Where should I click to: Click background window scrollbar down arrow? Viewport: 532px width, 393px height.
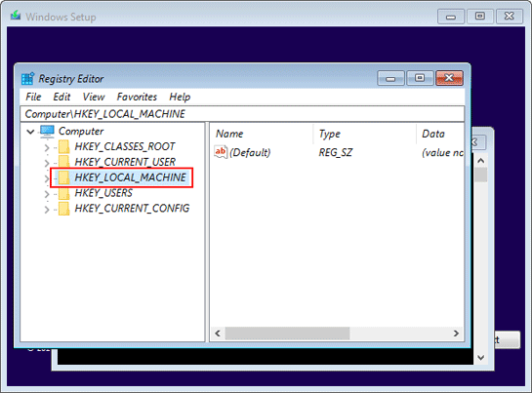[481, 357]
